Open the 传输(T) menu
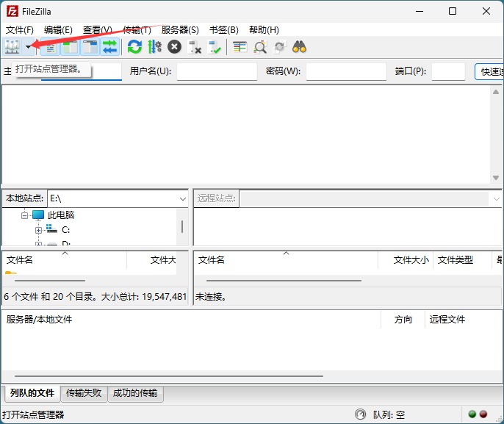 pos(137,30)
